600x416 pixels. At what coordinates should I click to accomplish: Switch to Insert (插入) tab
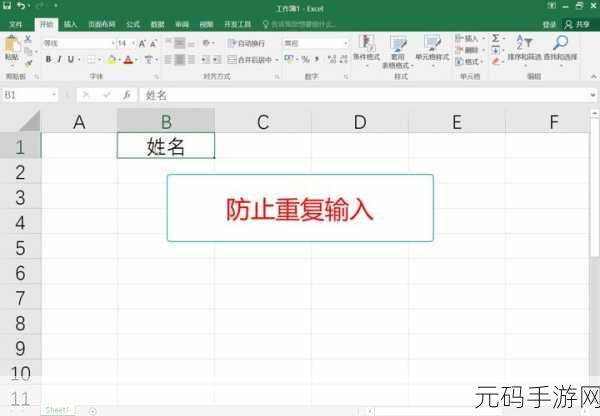pyautogui.click(x=70, y=24)
